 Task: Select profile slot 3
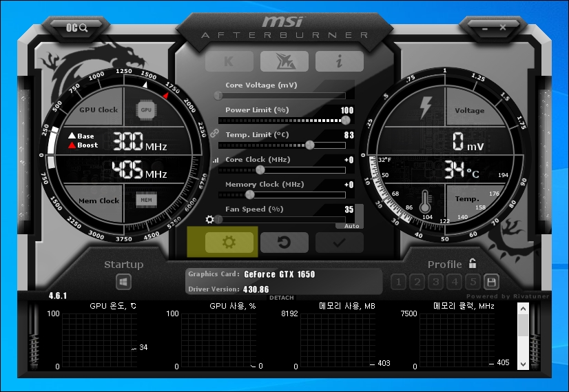click(436, 282)
